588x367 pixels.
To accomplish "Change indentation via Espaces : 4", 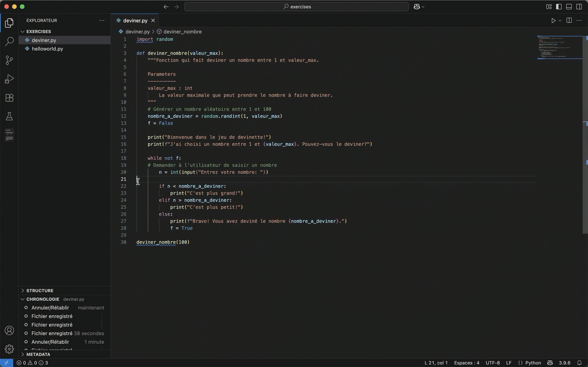I will tap(467, 363).
